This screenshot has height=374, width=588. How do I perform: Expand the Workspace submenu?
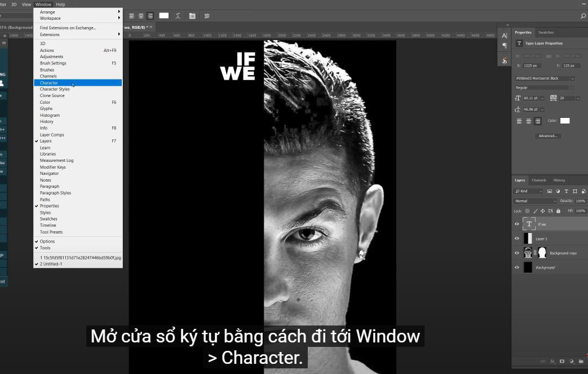click(78, 18)
